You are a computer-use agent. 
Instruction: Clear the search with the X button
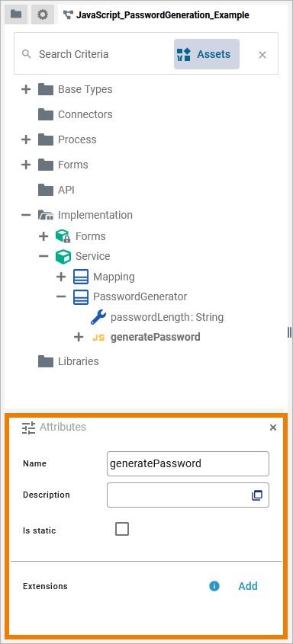coord(262,55)
